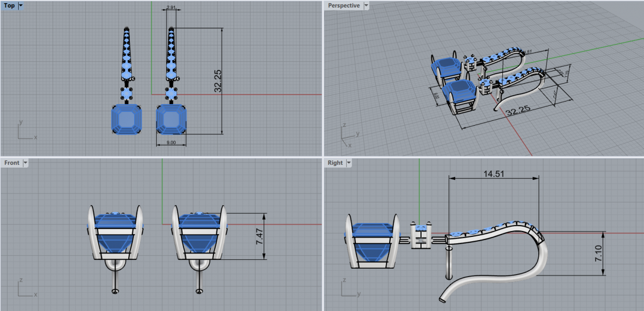Viewport: 644px width, 311px height.
Task: Open the Top viewport dropdown arrow
Action: pos(21,5)
